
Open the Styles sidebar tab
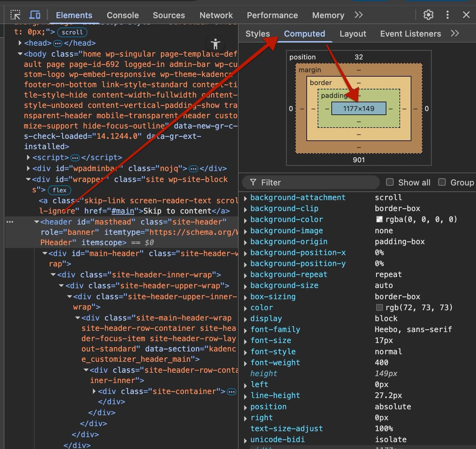[x=257, y=34]
